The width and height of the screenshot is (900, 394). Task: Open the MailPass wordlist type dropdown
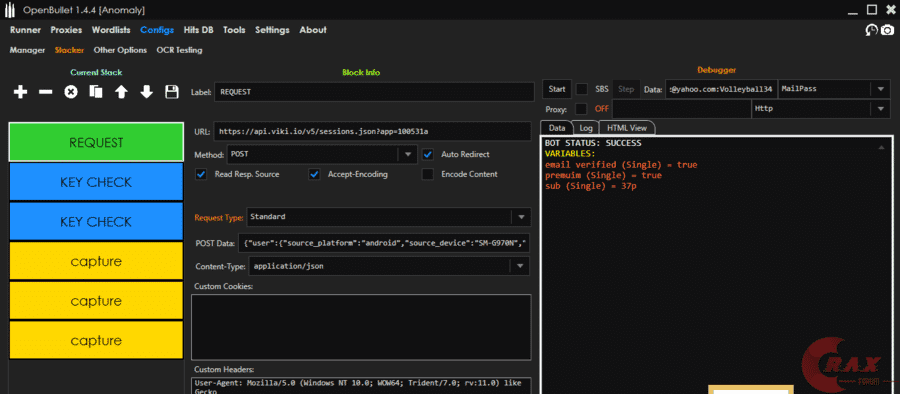[880, 89]
